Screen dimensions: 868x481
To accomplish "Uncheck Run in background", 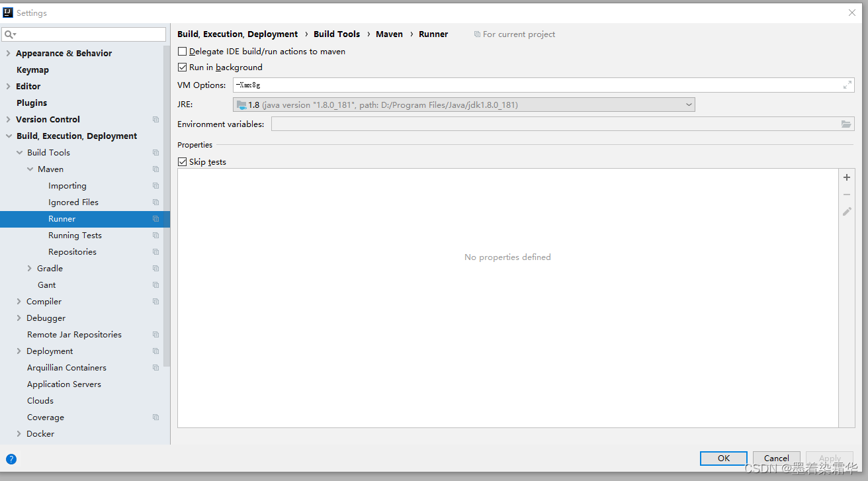I will pos(182,67).
